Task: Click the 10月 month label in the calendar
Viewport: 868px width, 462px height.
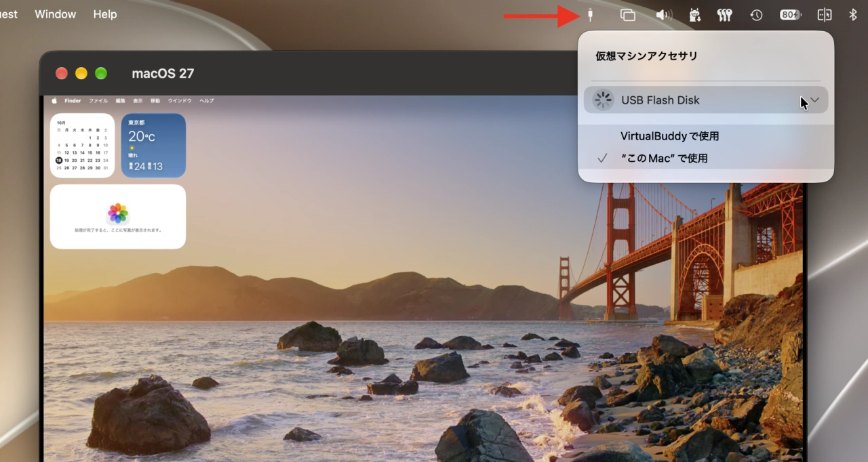Action: click(x=62, y=123)
